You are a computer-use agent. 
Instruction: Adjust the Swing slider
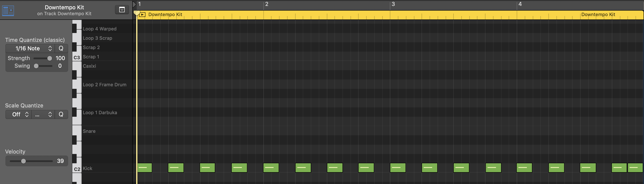coord(43,66)
